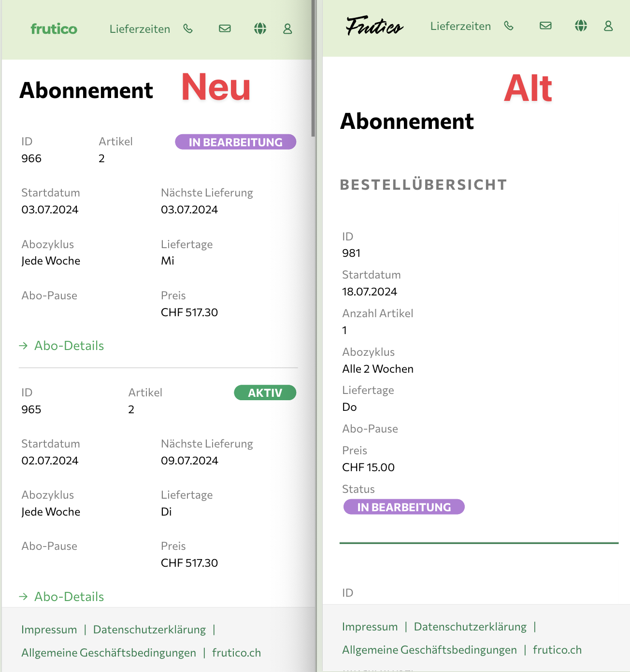This screenshot has width=630, height=672.
Task: Click the handwritten Frutico logo in the old header
Action: [374, 26]
